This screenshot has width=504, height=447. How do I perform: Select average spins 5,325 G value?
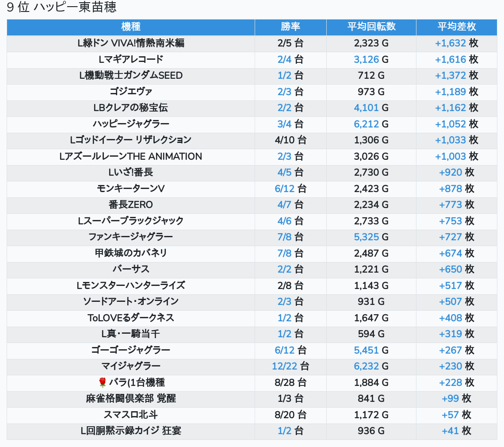pyautogui.click(x=371, y=237)
